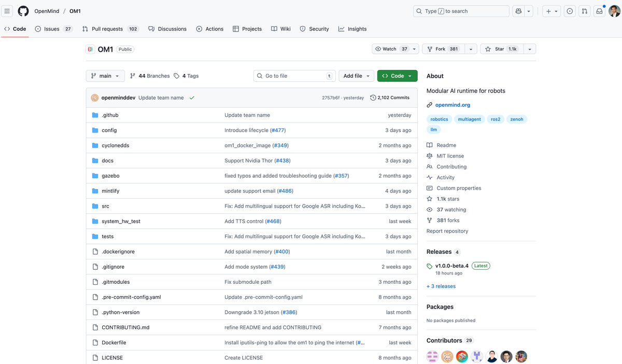Open the green Code dropdown button

(398, 76)
